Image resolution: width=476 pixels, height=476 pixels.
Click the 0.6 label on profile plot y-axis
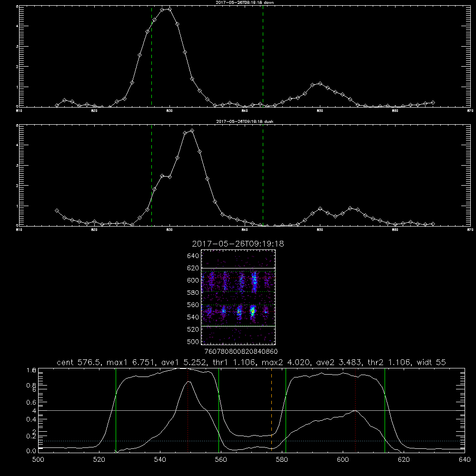point(31,402)
